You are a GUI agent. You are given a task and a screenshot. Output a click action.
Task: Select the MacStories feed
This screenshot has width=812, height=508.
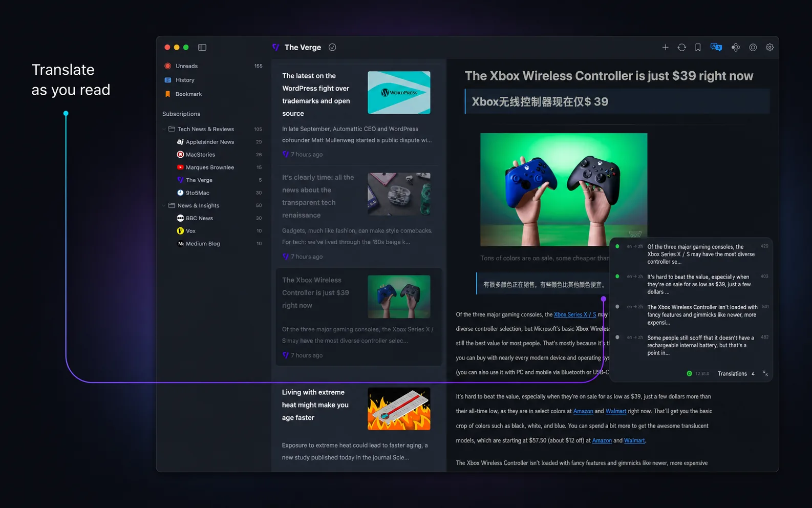pyautogui.click(x=219, y=155)
